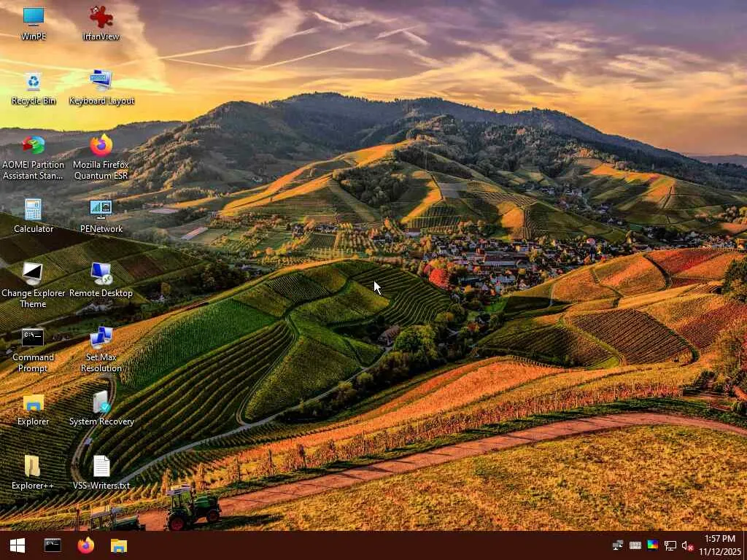Select the Keyboard Layout shortcut

click(x=101, y=88)
